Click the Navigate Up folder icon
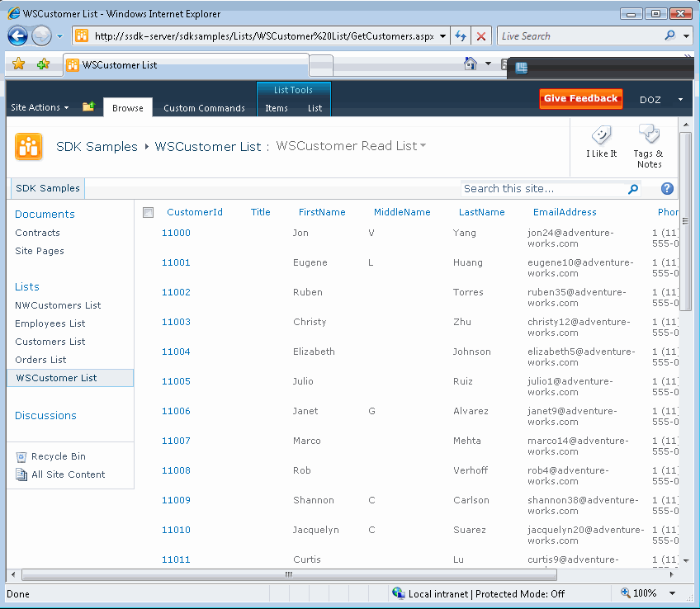The height and width of the screenshot is (609, 700). pyautogui.click(x=87, y=106)
